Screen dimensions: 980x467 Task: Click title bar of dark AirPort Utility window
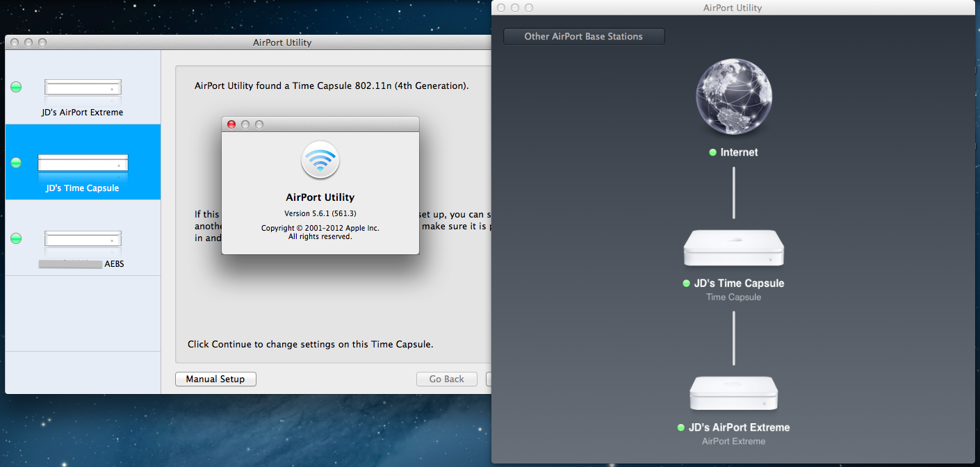733,8
